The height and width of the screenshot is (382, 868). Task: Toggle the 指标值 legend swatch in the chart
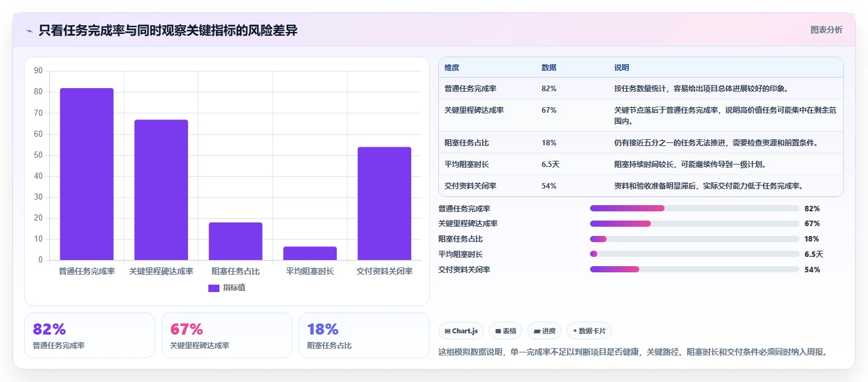coord(214,288)
